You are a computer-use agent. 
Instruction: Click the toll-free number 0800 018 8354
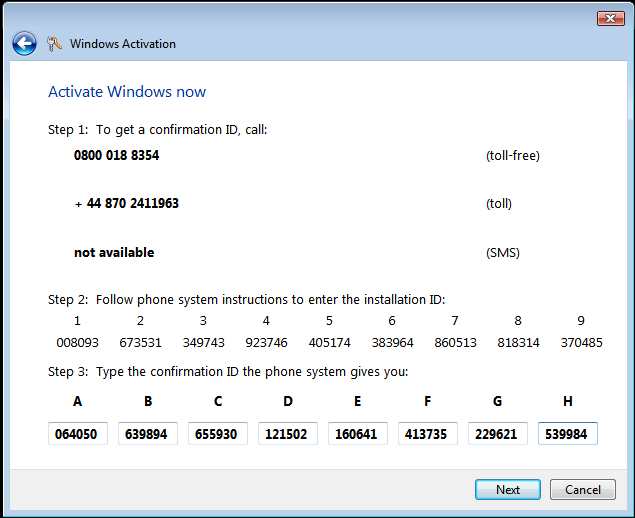click(x=116, y=156)
